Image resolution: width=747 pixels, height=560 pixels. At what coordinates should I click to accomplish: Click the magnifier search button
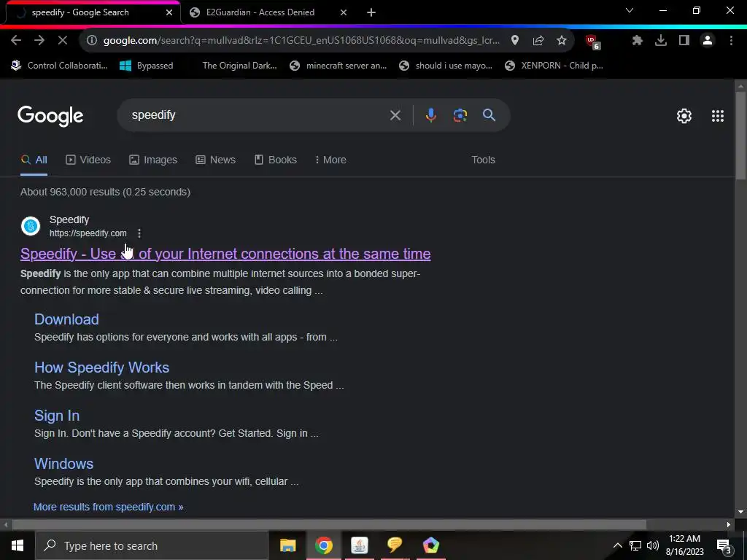pyautogui.click(x=489, y=115)
